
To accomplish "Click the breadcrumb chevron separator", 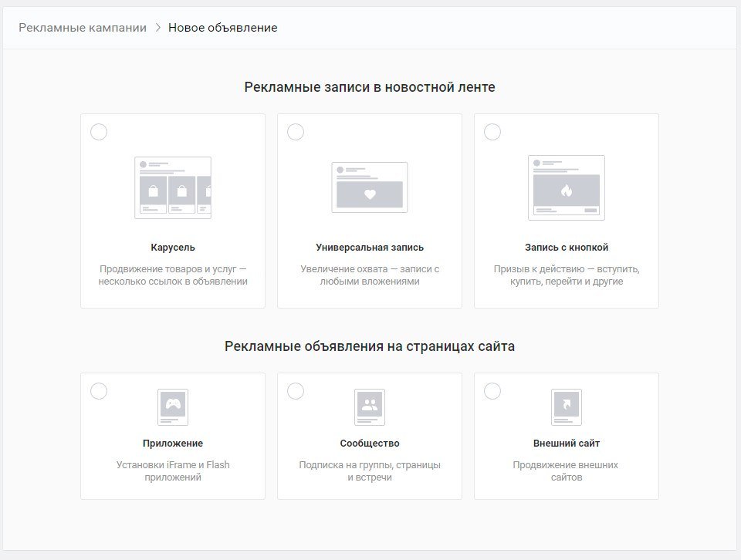I will (157, 28).
